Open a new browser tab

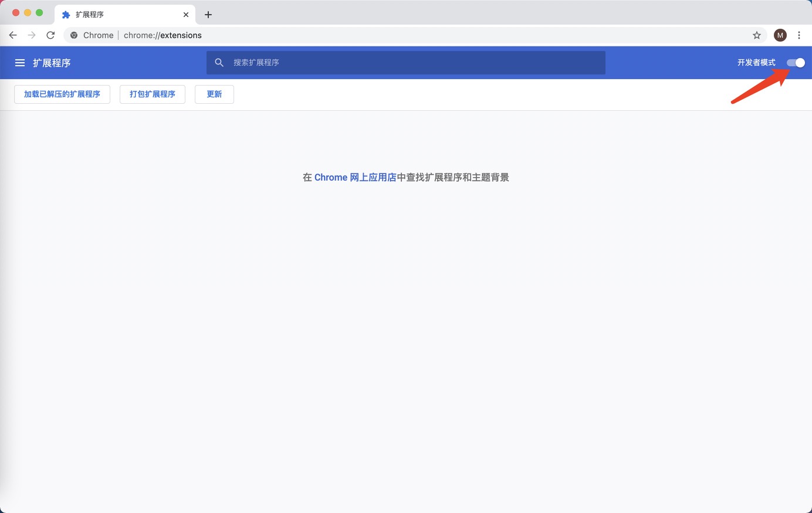(208, 14)
